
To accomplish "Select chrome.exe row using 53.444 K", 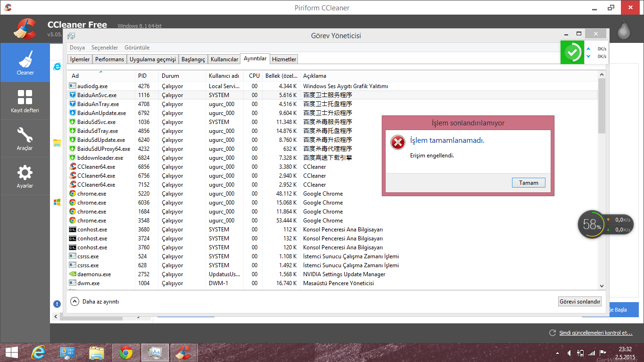I will pyautogui.click(x=332, y=221).
